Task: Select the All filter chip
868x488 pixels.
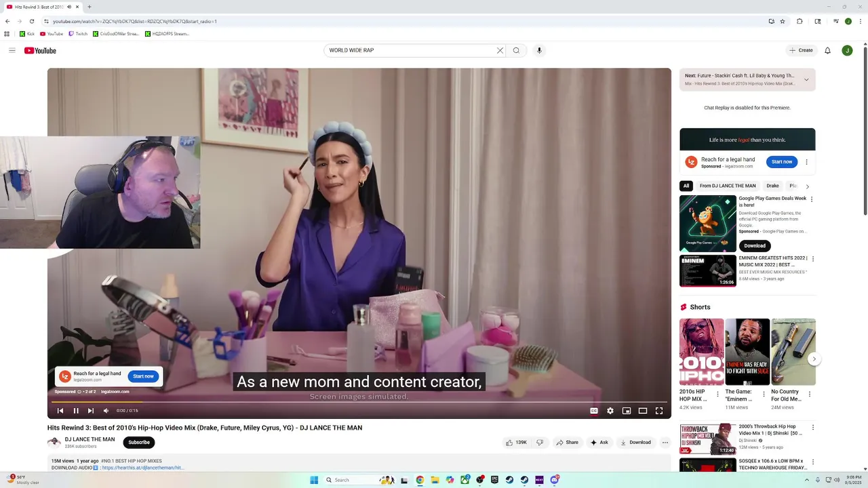Action: pos(686,186)
